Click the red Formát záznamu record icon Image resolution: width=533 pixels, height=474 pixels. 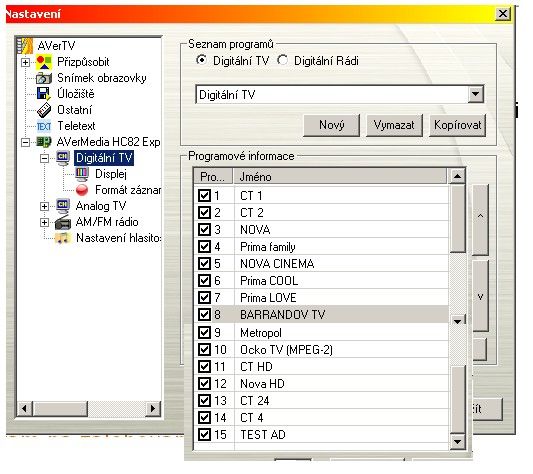tap(82, 190)
